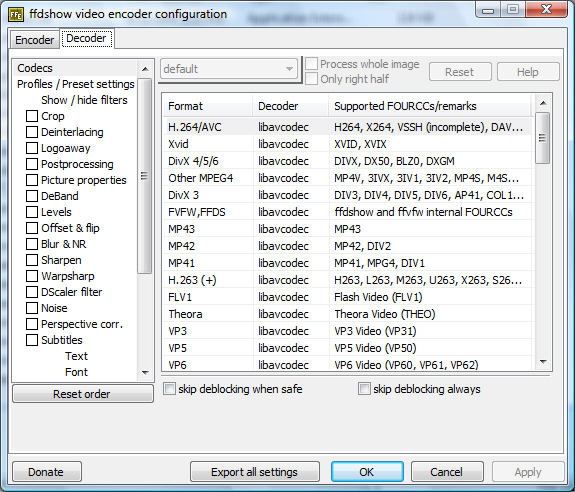Select the VP3 format row
Screen dimensions: 575x492
pos(347,331)
